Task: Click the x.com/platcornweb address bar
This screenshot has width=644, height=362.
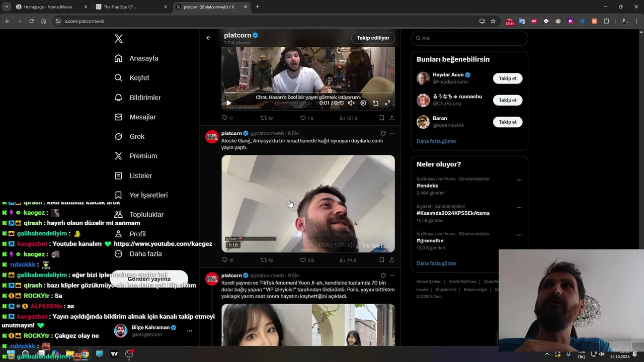Action: tap(267, 21)
